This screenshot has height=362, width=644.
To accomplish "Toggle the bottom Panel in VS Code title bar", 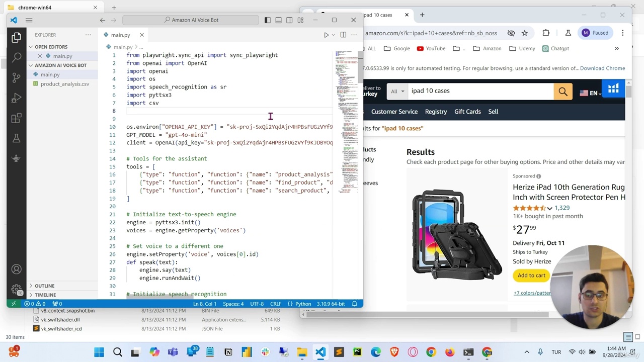I will tap(279, 20).
